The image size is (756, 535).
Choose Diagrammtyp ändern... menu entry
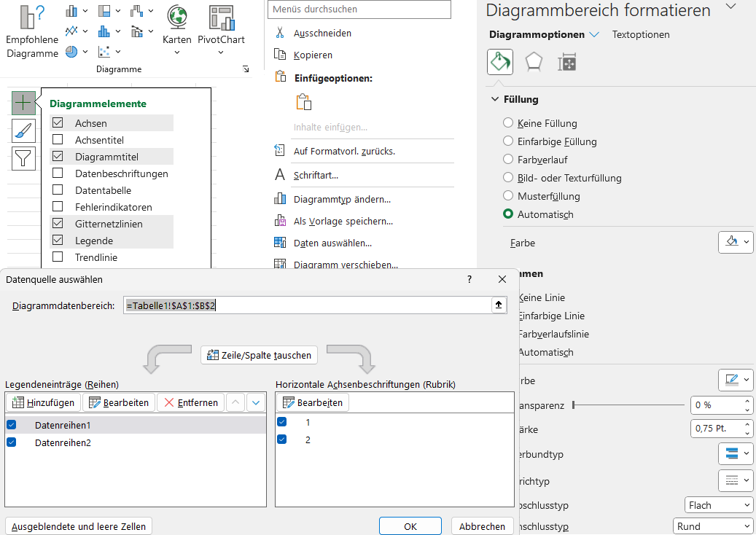[x=342, y=199]
